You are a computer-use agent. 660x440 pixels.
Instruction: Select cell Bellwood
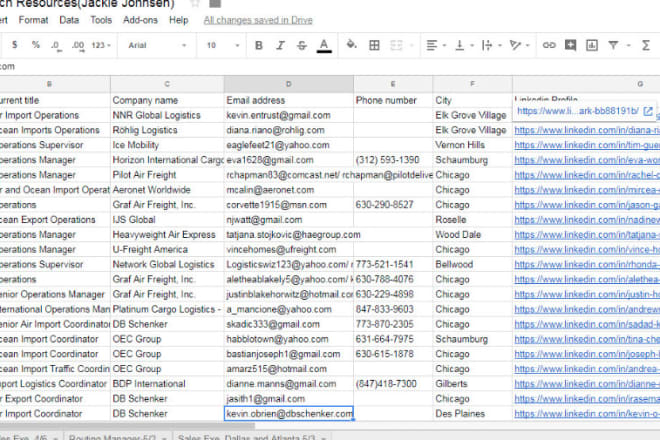tap(473, 264)
